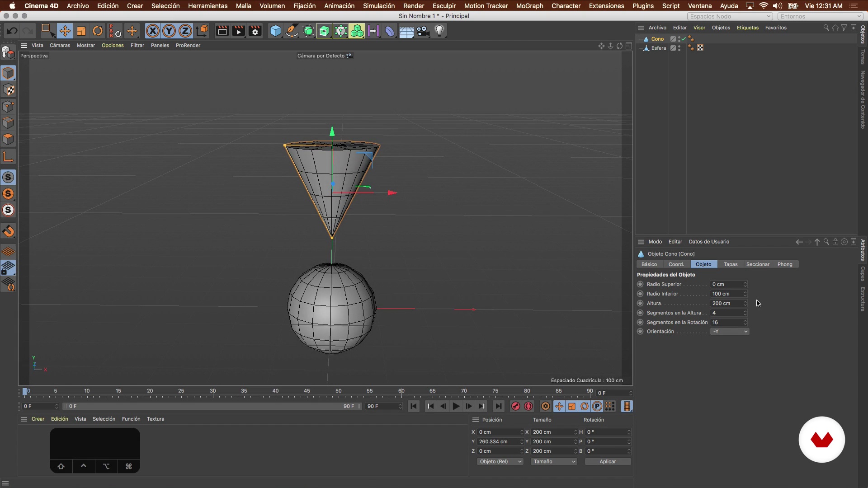Click the Camera object icon
Screen dimensions: 868x488
click(423, 31)
